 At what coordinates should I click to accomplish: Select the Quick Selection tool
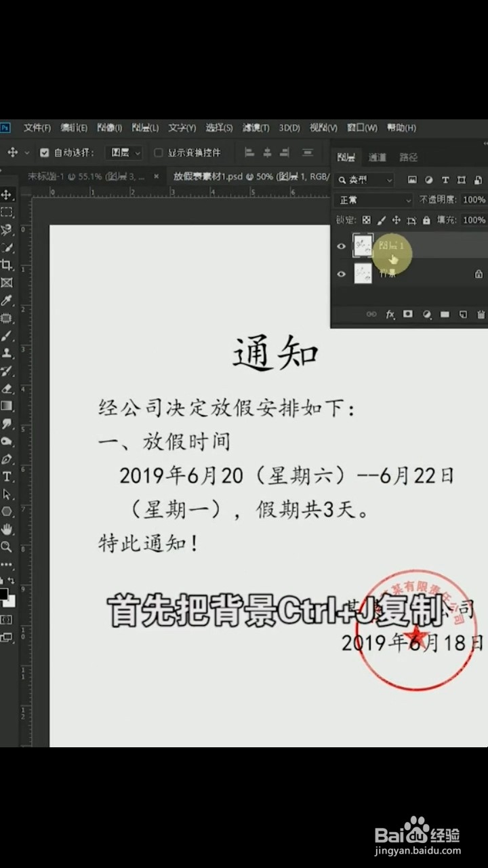(7, 248)
